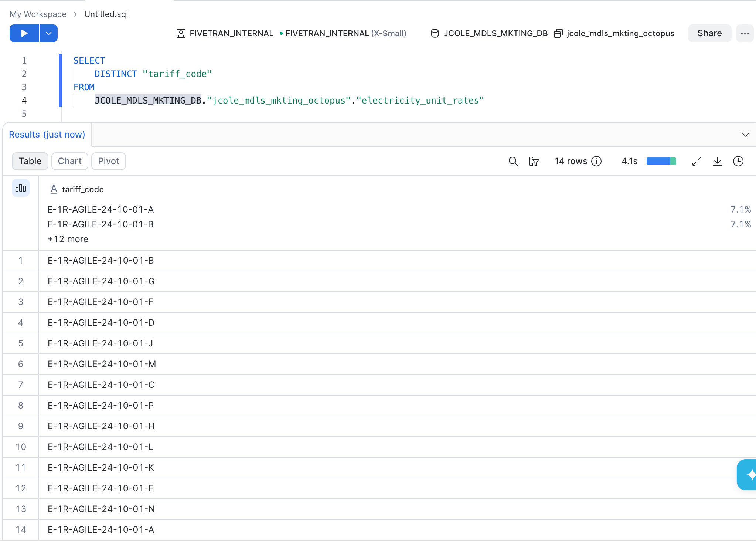Download the query results

[718, 161]
